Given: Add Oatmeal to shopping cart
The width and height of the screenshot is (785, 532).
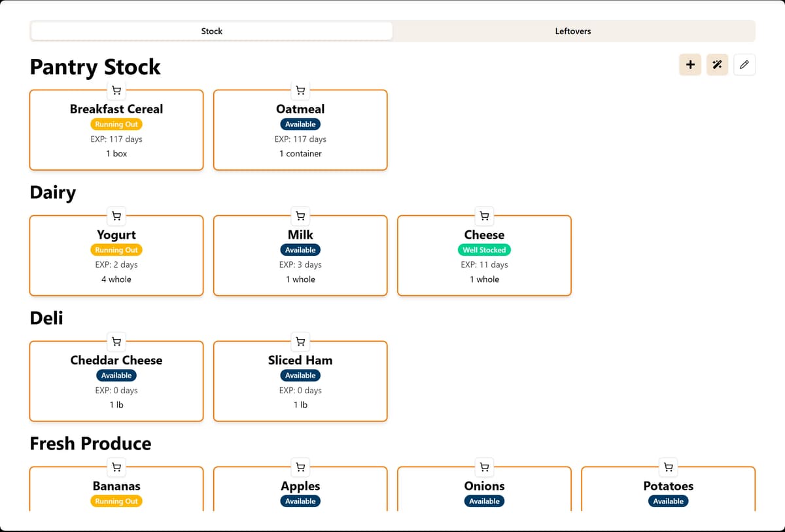Looking at the screenshot, I should [300, 90].
